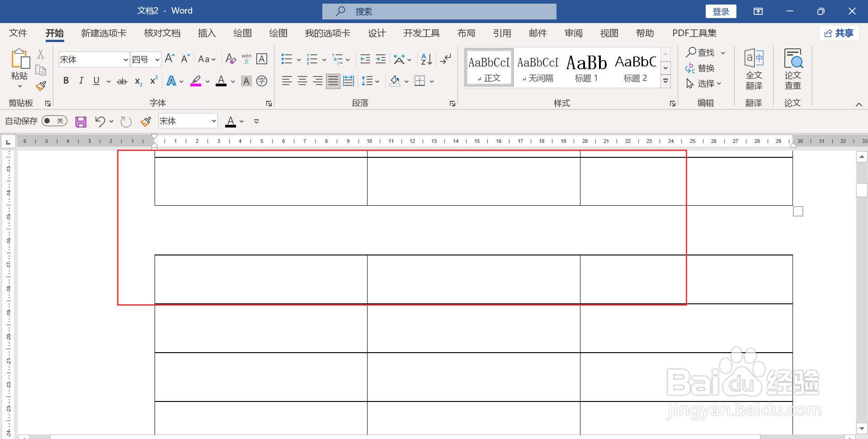
Task: Apply 标题 1 heading style
Action: pyautogui.click(x=586, y=68)
